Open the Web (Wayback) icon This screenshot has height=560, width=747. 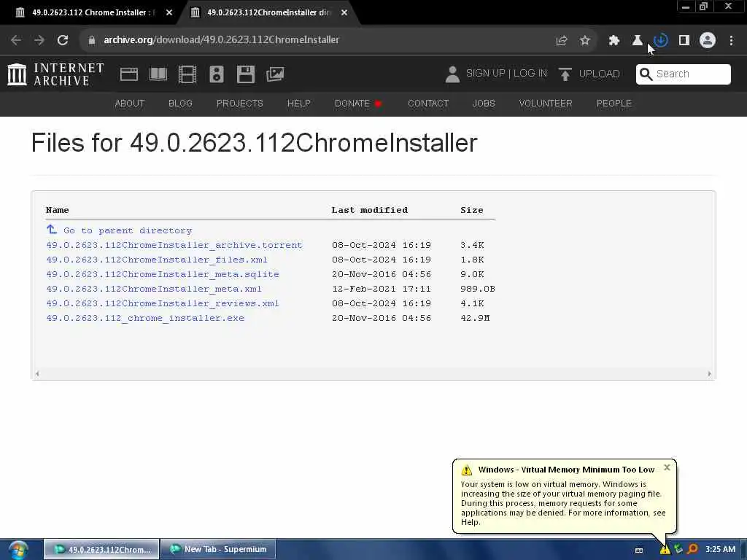tap(128, 74)
